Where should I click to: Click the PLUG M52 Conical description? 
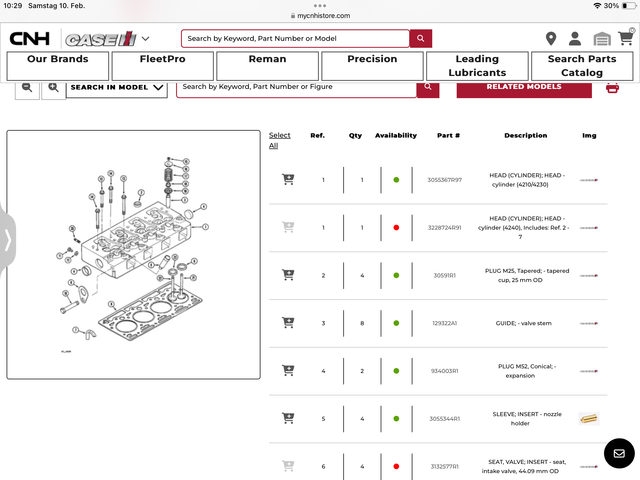click(x=527, y=371)
